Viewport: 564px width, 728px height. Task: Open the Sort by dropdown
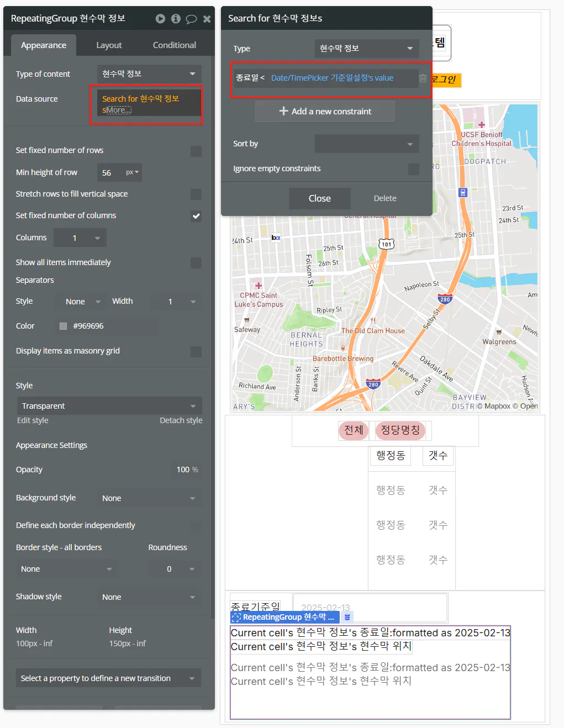coord(367,144)
